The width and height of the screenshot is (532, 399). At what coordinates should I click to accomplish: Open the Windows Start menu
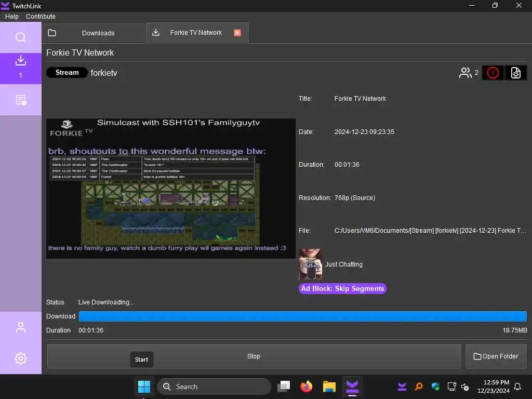[x=144, y=387]
